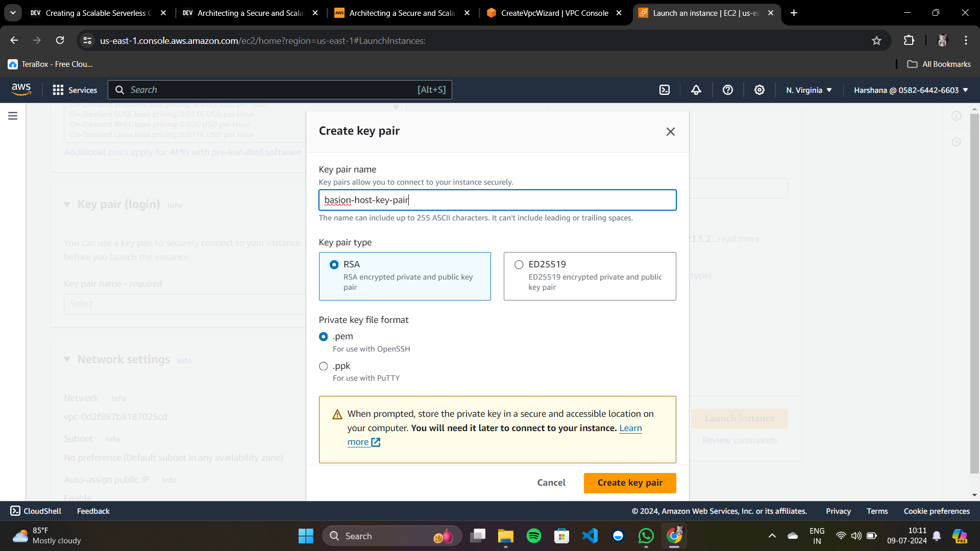Select the .ppk private key format
Screen dimensions: 980x551
point(324,366)
